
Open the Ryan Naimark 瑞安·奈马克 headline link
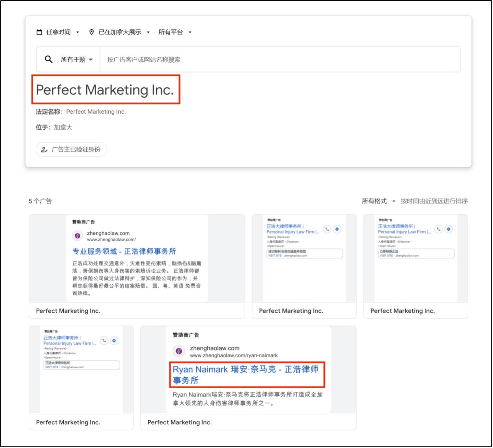click(246, 375)
